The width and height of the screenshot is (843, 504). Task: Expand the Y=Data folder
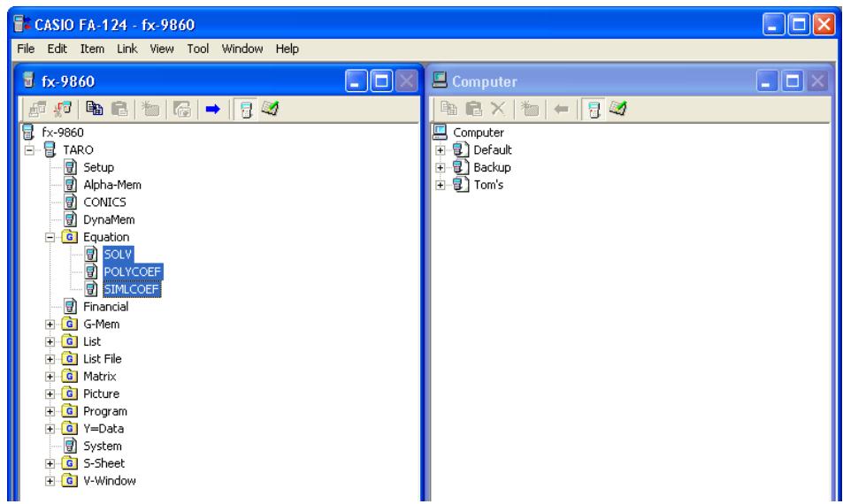(50, 429)
